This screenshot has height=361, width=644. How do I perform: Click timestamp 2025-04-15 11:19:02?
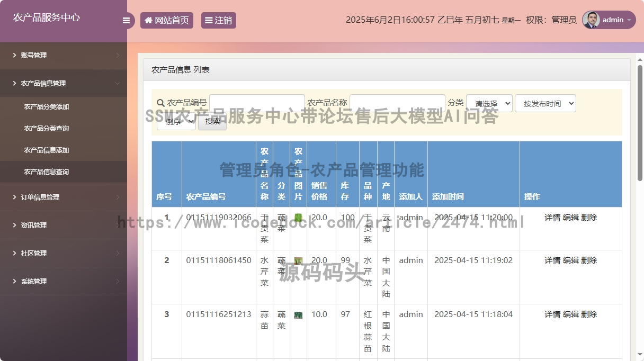(473, 260)
